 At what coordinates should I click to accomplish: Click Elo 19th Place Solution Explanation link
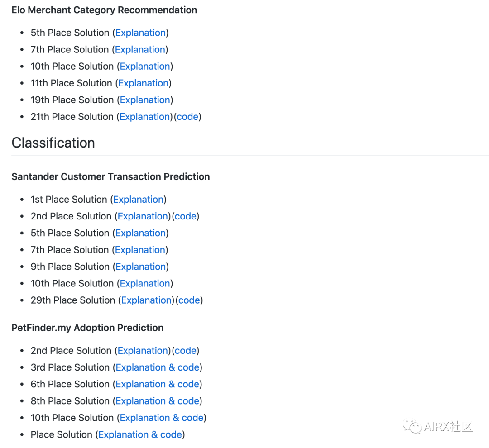[145, 100]
